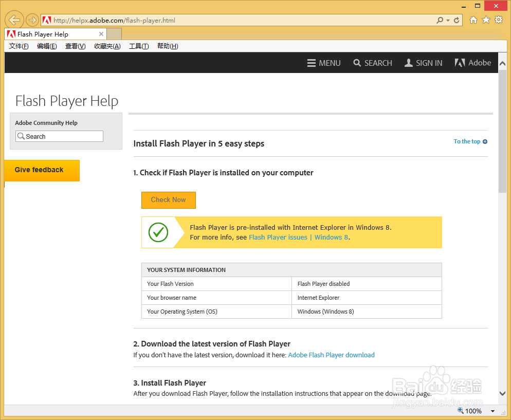Click the YOUR SYSTEM INFORMATION header
511x420 pixels.
click(291, 270)
